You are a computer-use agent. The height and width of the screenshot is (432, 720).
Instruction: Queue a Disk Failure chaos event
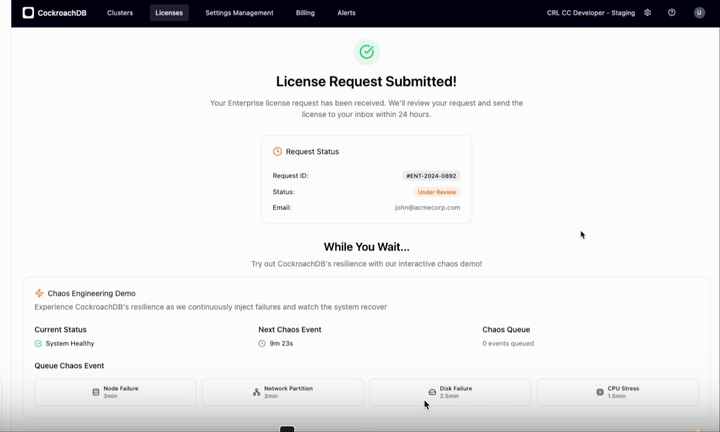(450, 392)
